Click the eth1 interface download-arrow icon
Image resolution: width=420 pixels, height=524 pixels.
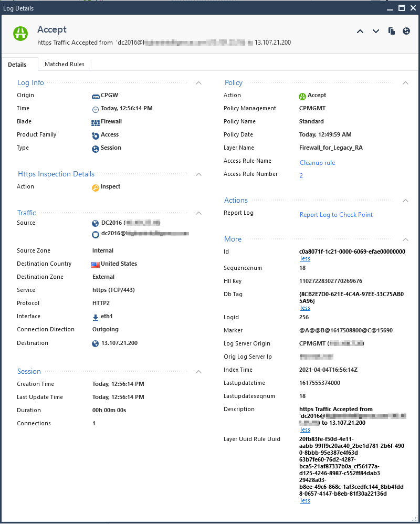click(x=95, y=318)
